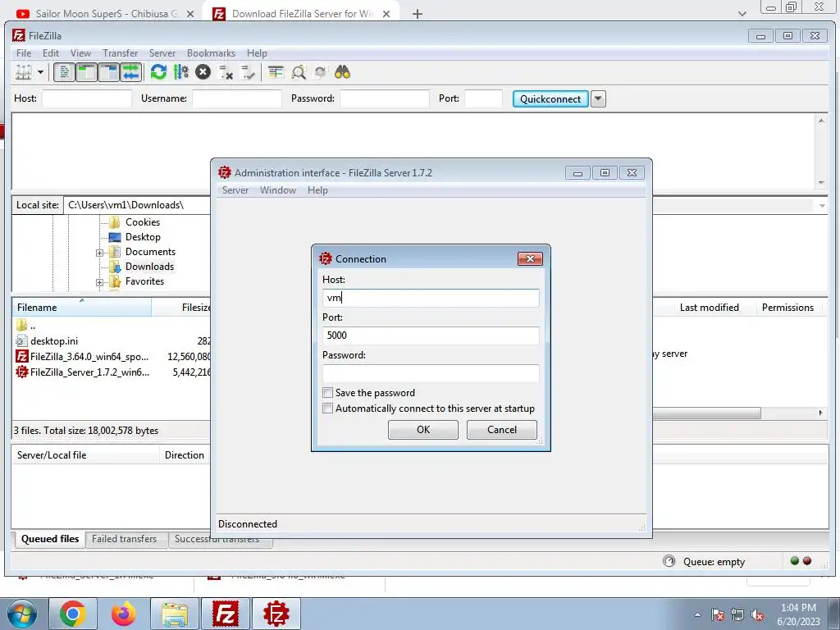Open the Site Manager dropdown arrow
Viewport: 840px width, 630px height.
(40, 72)
